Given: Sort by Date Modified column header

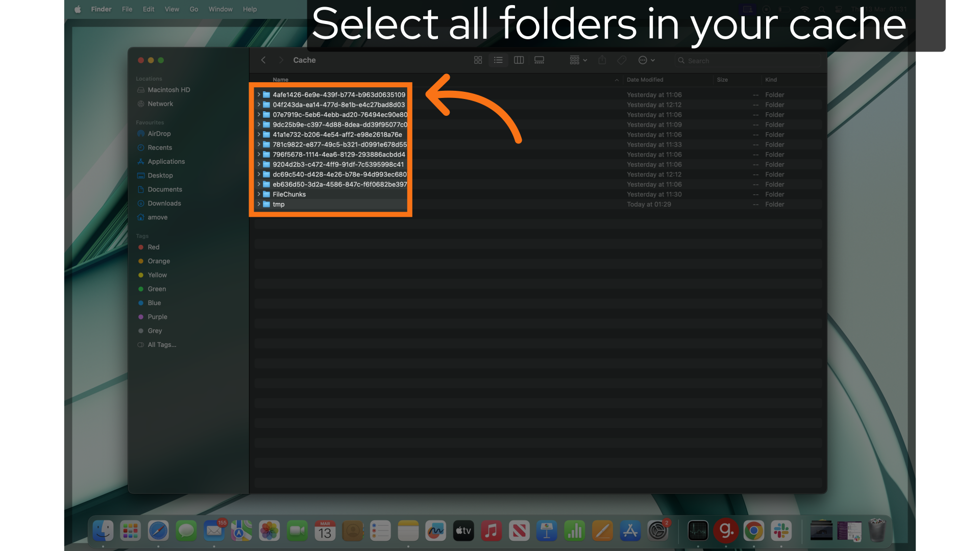Looking at the screenshot, I should pos(645,80).
